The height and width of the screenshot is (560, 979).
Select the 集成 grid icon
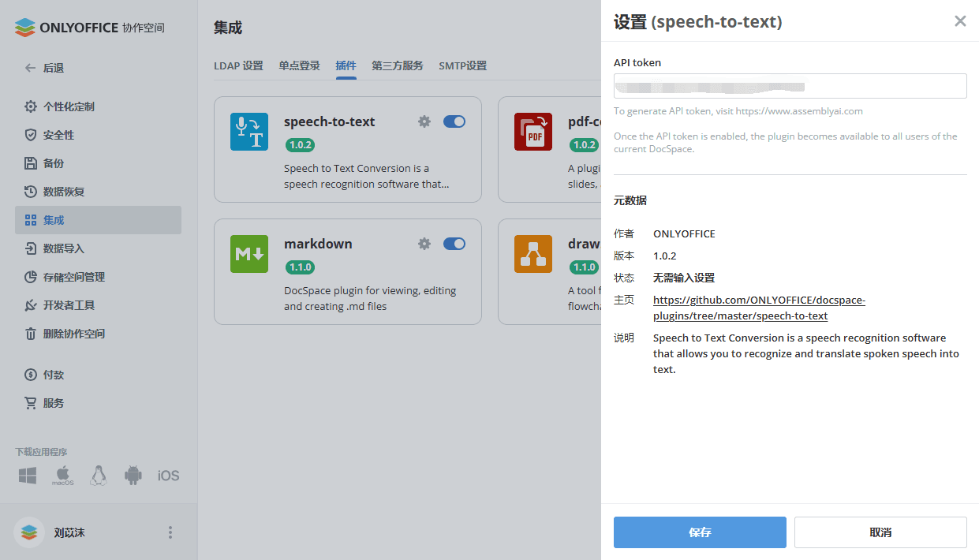[x=30, y=220]
